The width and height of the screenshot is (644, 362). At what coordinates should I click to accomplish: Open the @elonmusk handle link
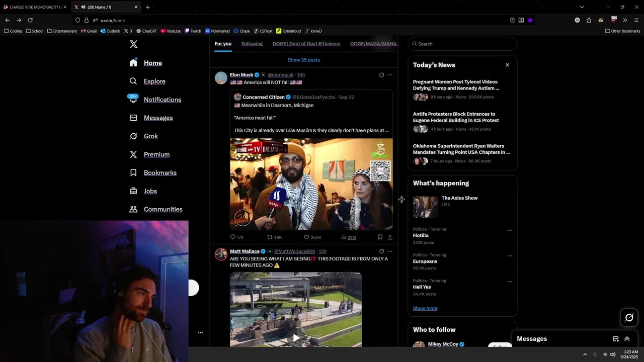[280, 75]
